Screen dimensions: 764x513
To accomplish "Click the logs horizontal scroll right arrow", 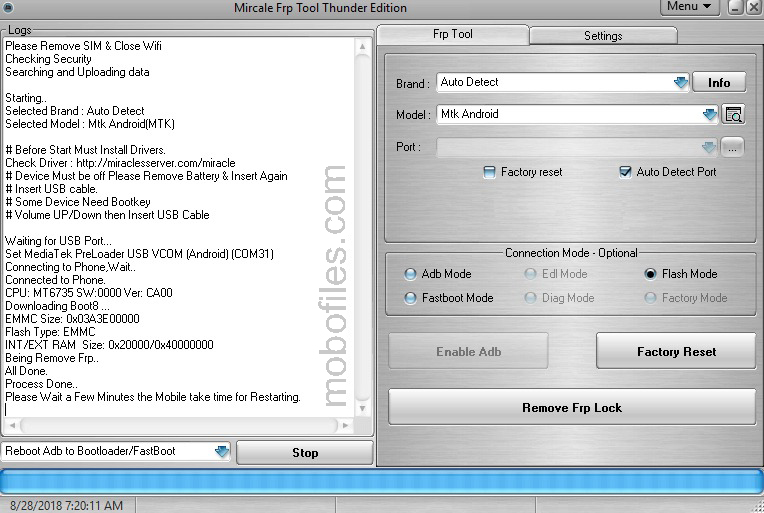I will (345, 425).
